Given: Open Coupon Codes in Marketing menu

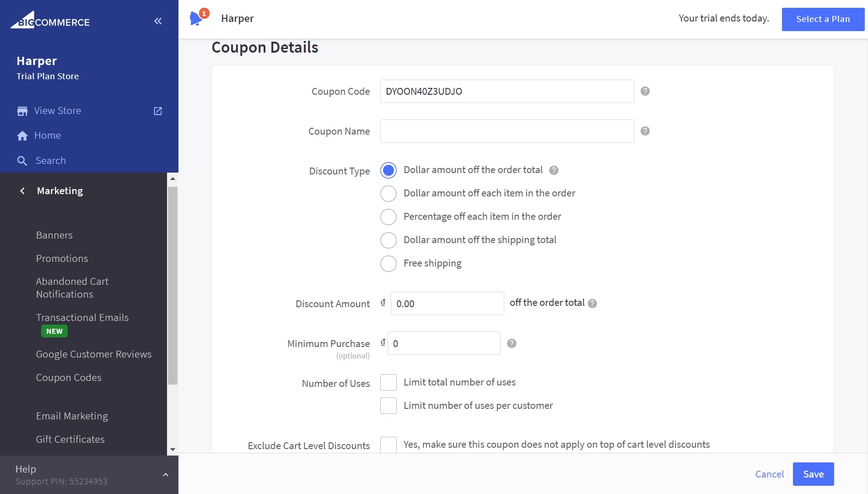Looking at the screenshot, I should (x=69, y=378).
